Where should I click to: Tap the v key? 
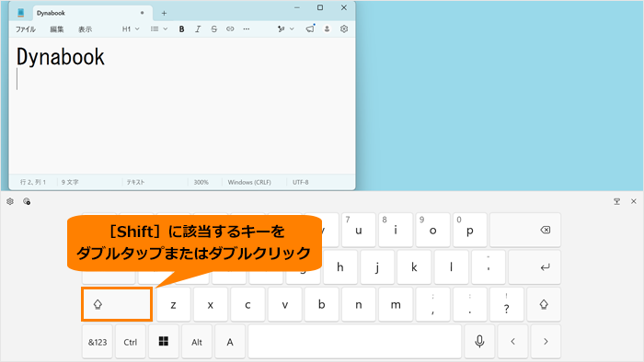click(284, 305)
